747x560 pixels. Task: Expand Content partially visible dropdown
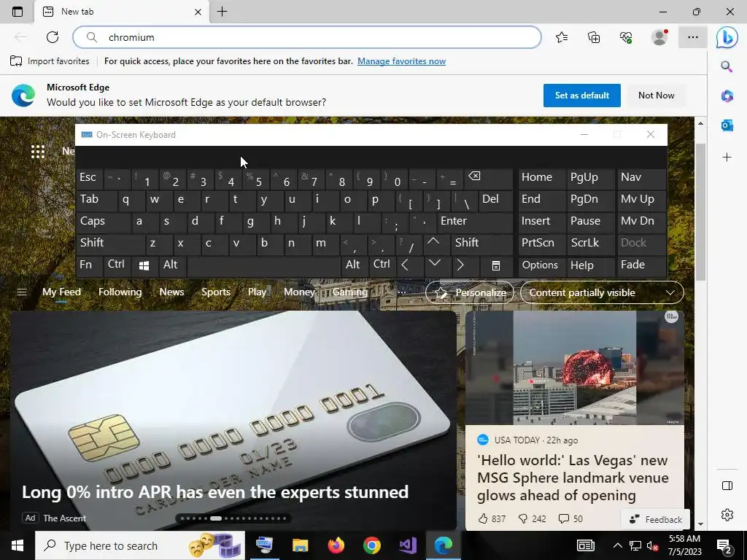[602, 292]
